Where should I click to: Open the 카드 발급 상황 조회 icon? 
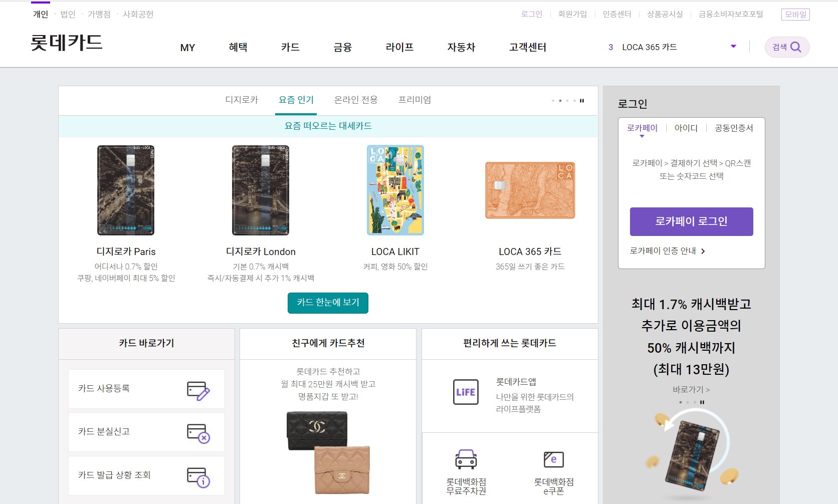(198, 477)
